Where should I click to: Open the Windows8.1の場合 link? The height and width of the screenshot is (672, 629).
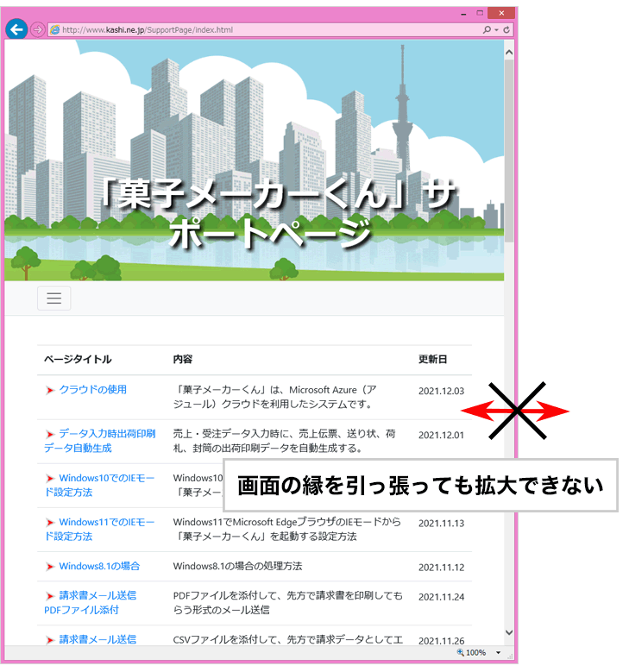pyautogui.click(x=99, y=566)
